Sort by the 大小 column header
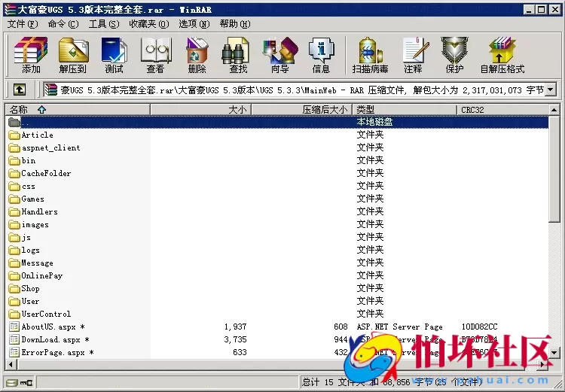Viewport: 565px width, 392px height. (x=200, y=109)
